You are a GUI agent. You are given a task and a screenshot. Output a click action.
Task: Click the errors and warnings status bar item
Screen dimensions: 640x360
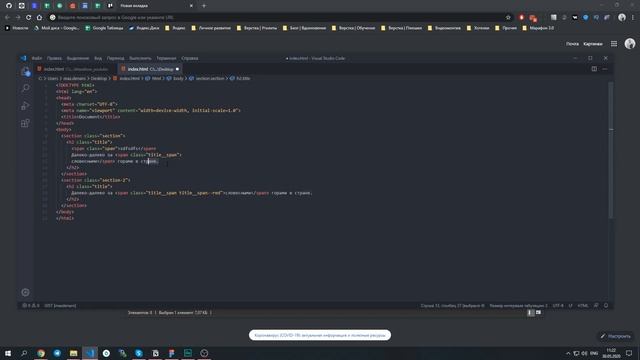[x=31, y=305]
